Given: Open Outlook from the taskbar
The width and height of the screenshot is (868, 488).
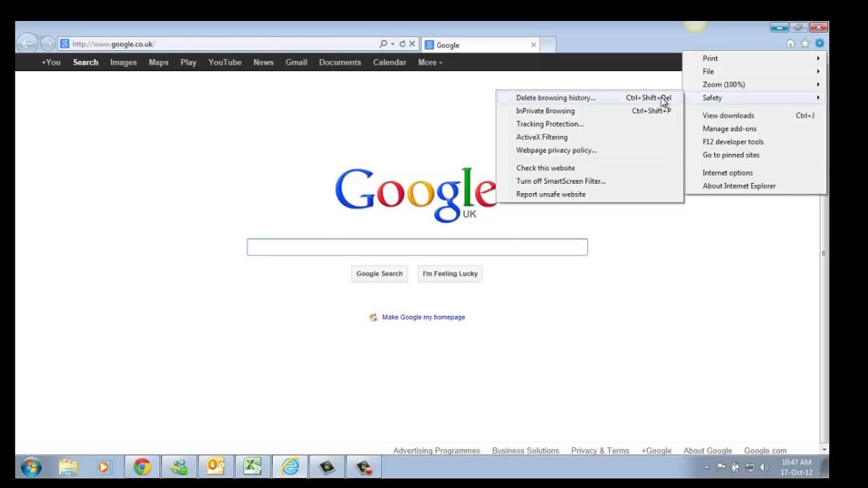Looking at the screenshot, I should click(216, 467).
